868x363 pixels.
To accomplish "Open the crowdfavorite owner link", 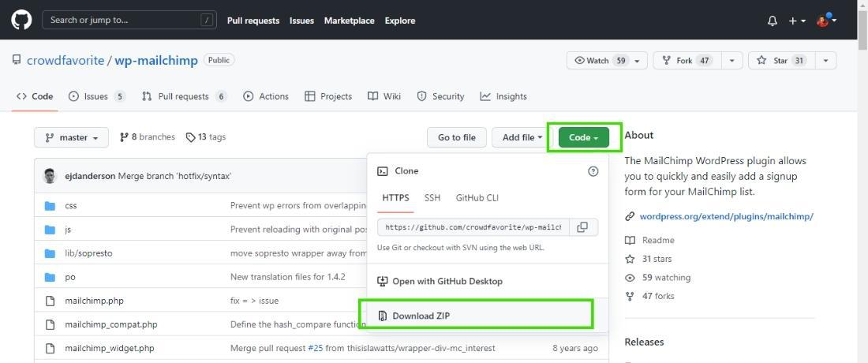I will (x=65, y=60).
